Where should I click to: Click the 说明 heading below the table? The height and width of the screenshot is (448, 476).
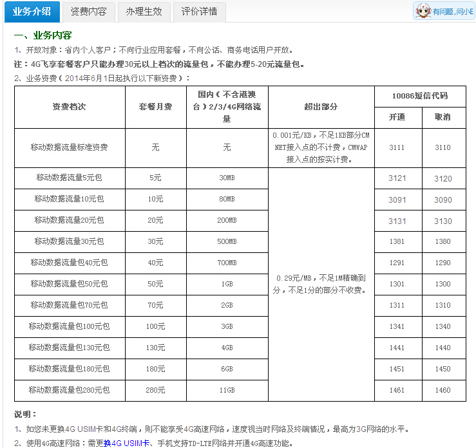click(x=25, y=415)
